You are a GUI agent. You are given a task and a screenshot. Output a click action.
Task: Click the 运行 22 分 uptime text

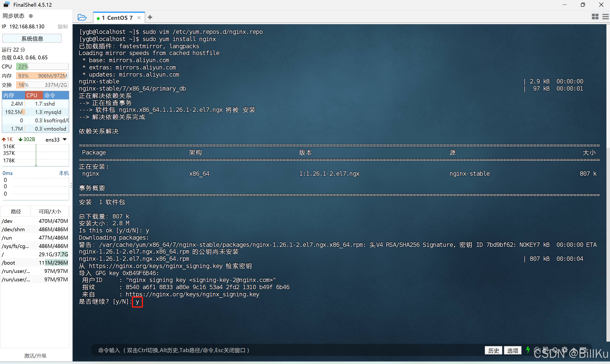pyautogui.click(x=14, y=50)
